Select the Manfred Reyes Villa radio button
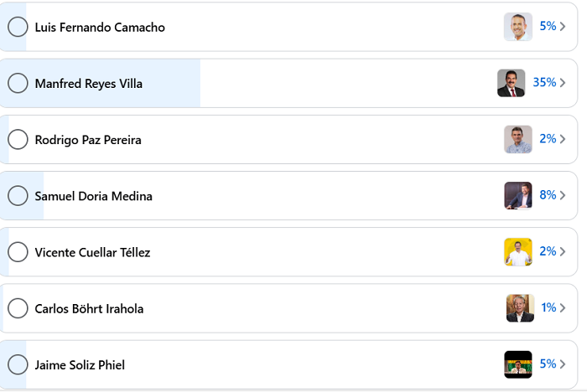The width and height of the screenshot is (587, 392). pyautogui.click(x=18, y=83)
